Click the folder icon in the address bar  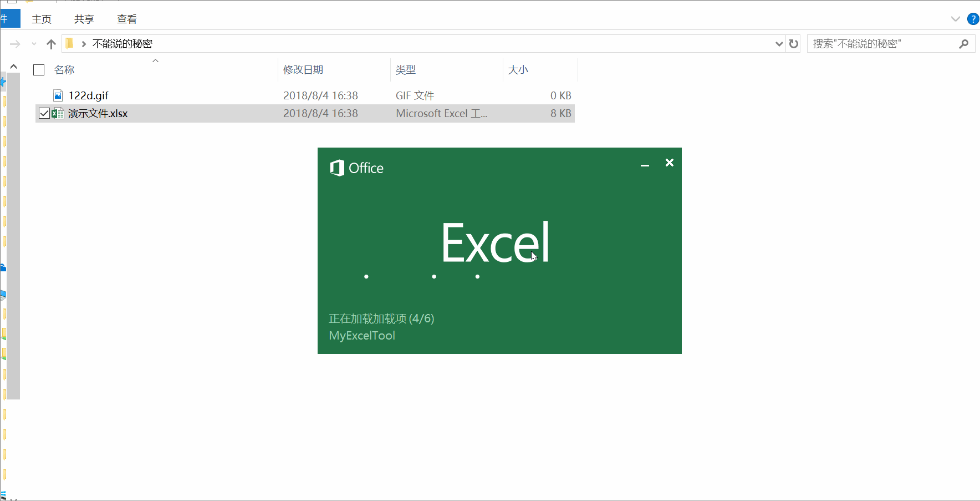[x=69, y=43]
